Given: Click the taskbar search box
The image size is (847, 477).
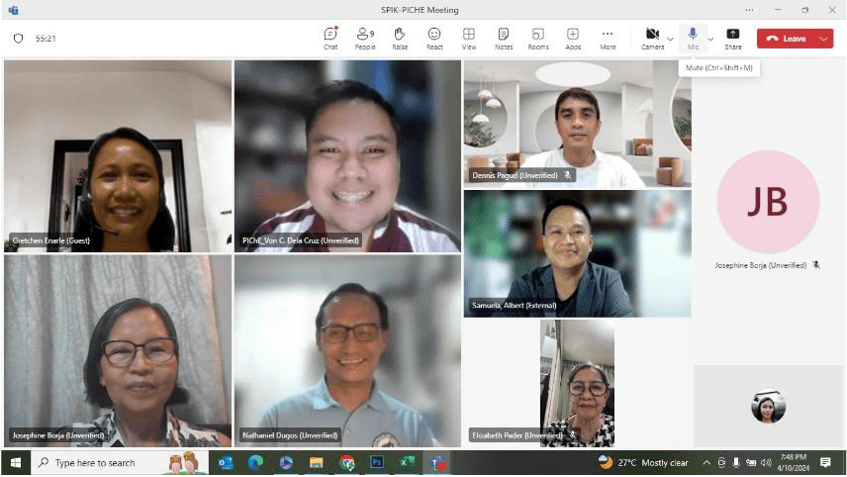Looking at the screenshot, I should tap(120, 463).
